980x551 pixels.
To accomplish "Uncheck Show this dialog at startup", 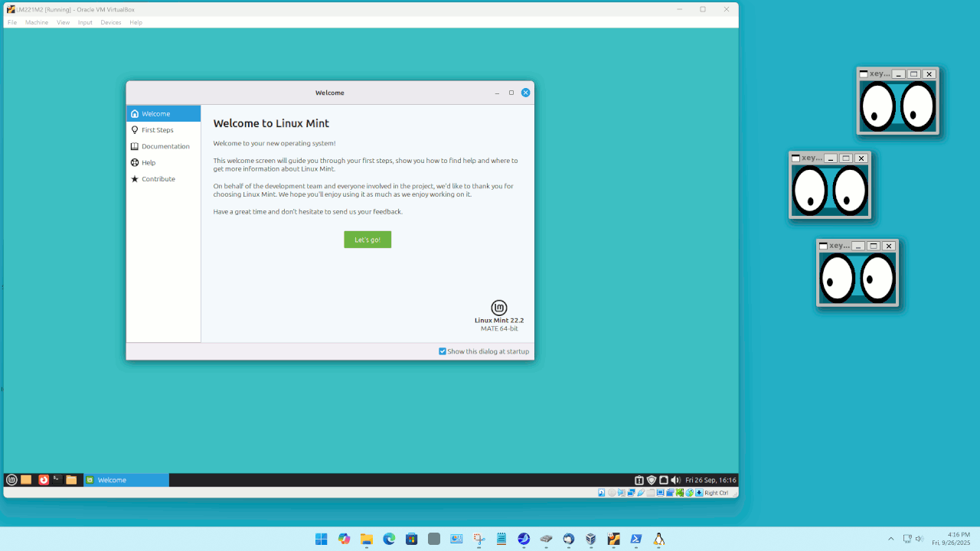I will (443, 351).
